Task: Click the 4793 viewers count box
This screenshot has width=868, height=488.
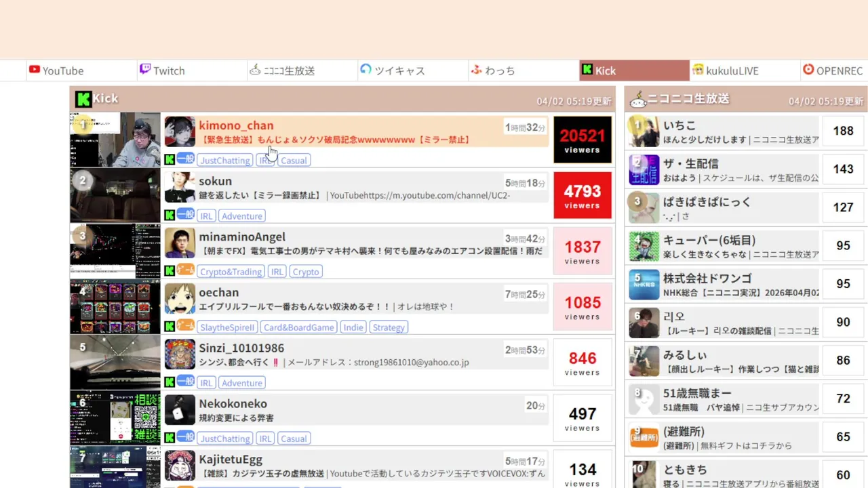Action: click(x=583, y=195)
